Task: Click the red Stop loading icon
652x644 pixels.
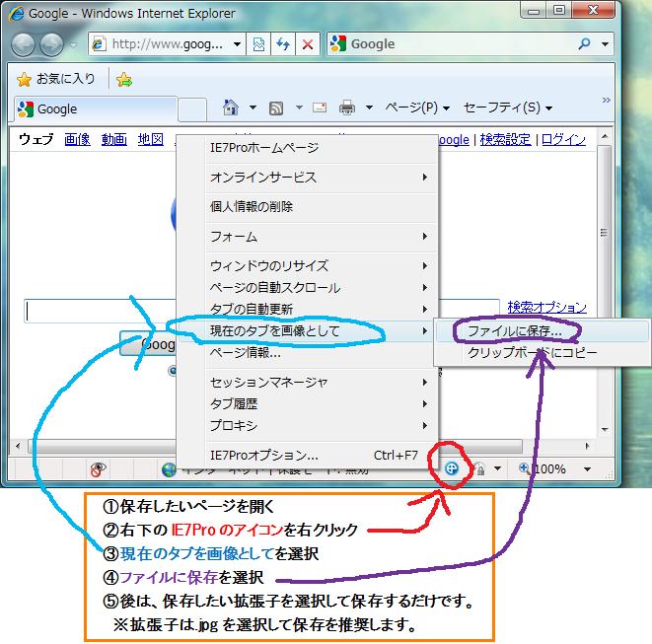Action: pos(308,44)
